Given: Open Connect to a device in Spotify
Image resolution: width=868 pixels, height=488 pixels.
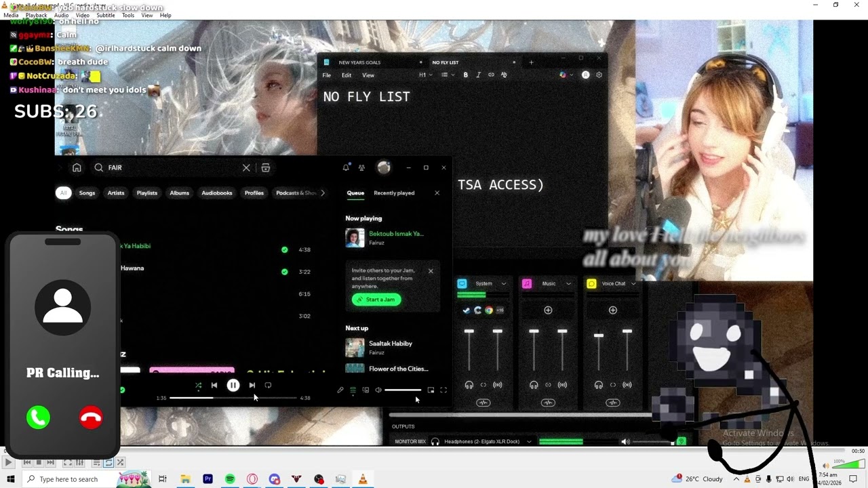Looking at the screenshot, I should coord(366,390).
